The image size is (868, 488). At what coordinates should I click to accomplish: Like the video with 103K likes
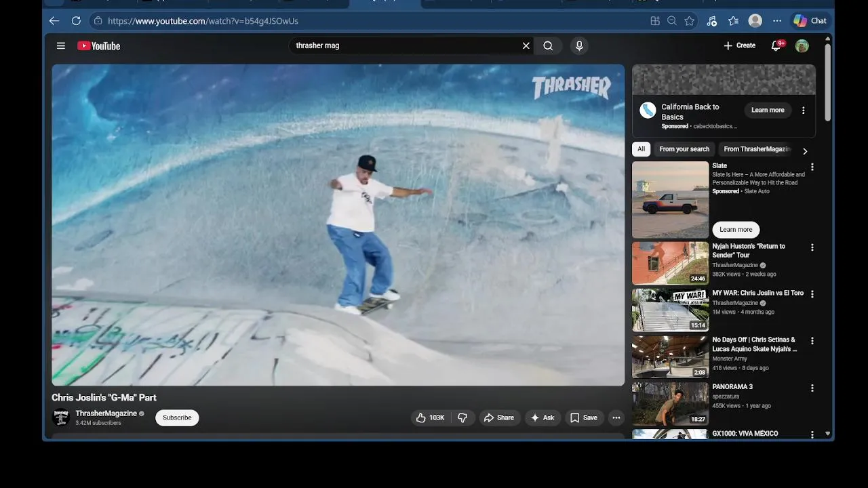click(430, 418)
